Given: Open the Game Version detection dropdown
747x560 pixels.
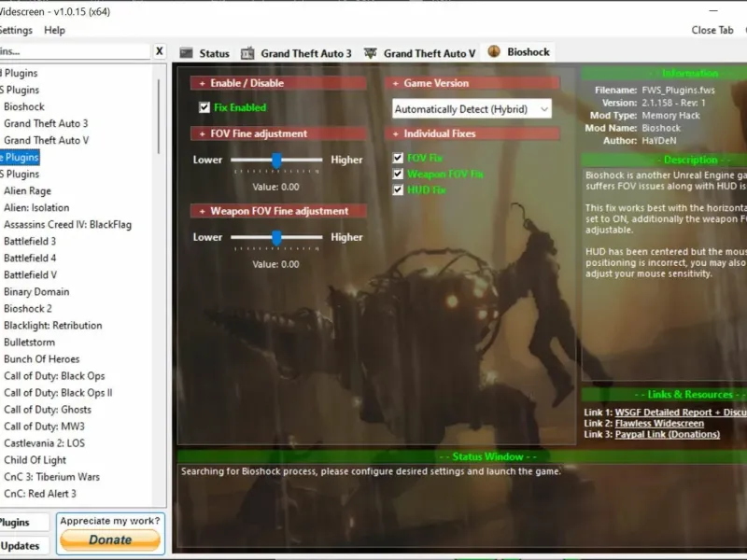Looking at the screenshot, I should 472,109.
